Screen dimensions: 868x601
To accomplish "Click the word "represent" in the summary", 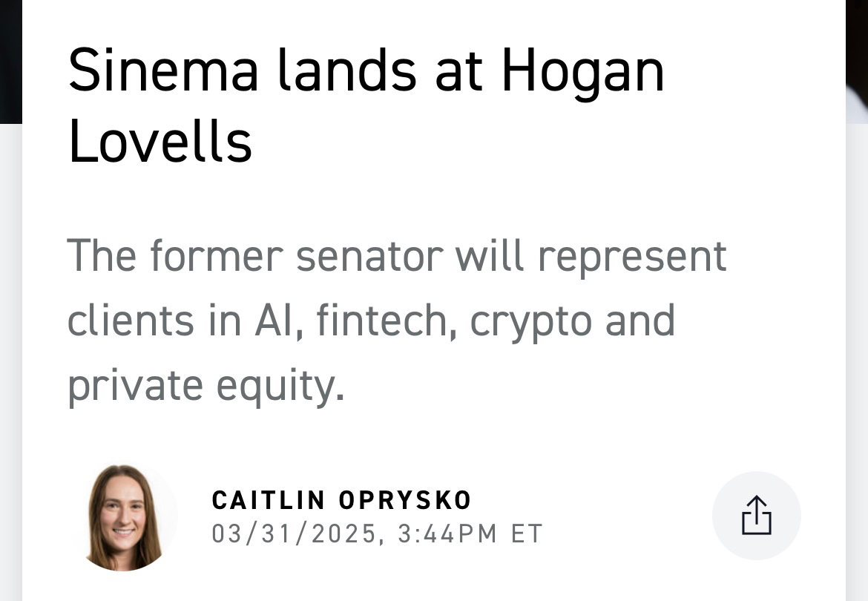I will 632,256.
